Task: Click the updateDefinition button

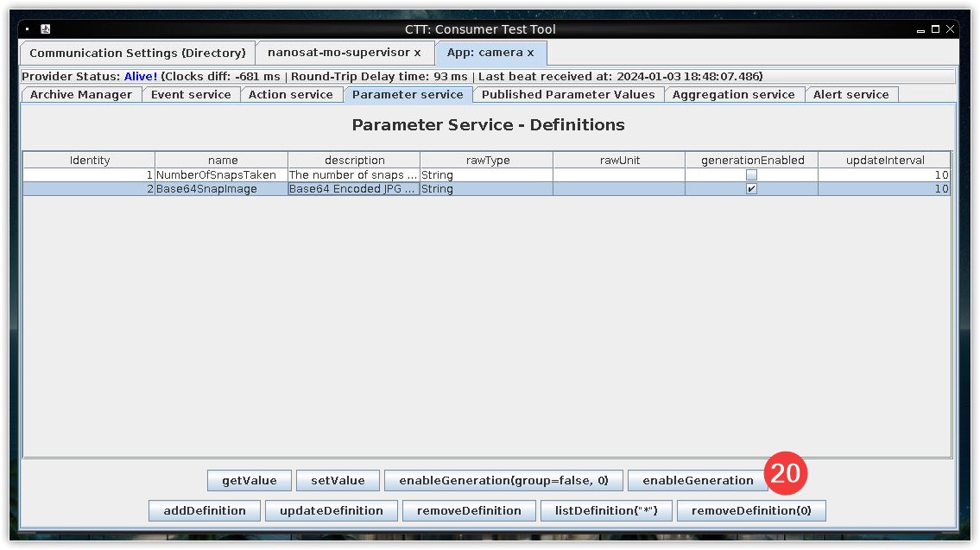Action: pyautogui.click(x=331, y=511)
